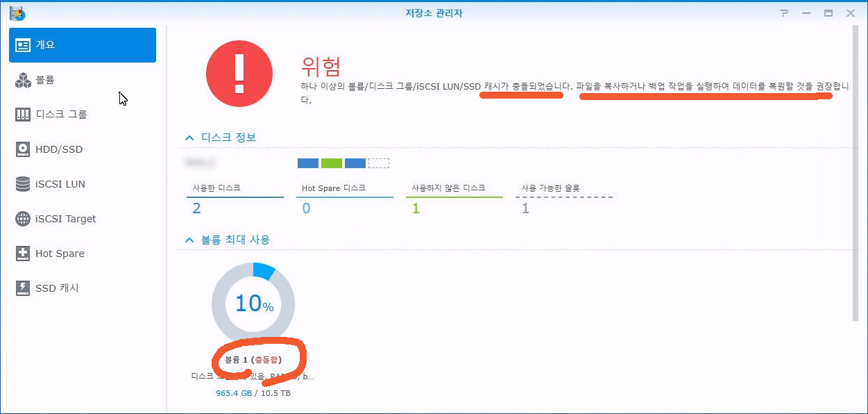The width and height of the screenshot is (868, 414).
Task: Go to the SSD 캐시 menu item
Action: coord(57,288)
